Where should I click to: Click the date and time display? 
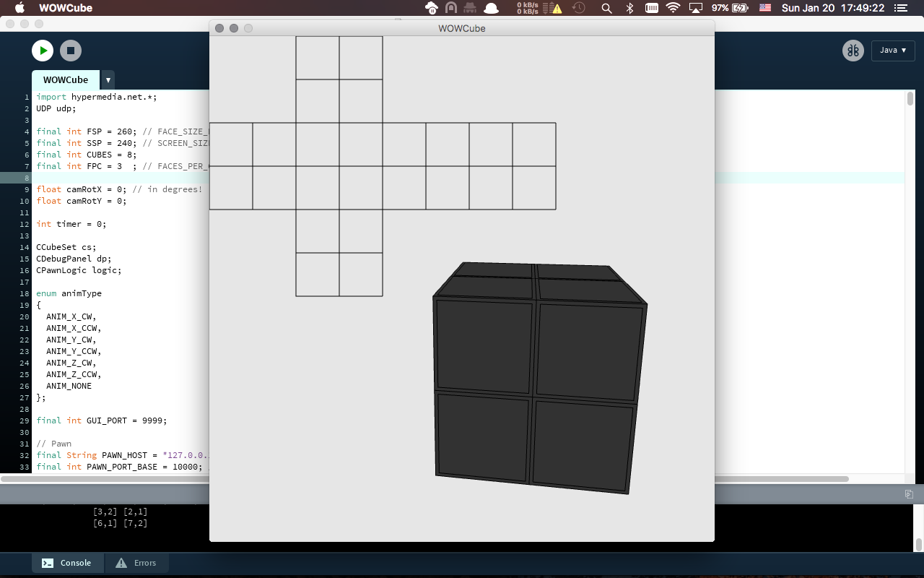[832, 8]
